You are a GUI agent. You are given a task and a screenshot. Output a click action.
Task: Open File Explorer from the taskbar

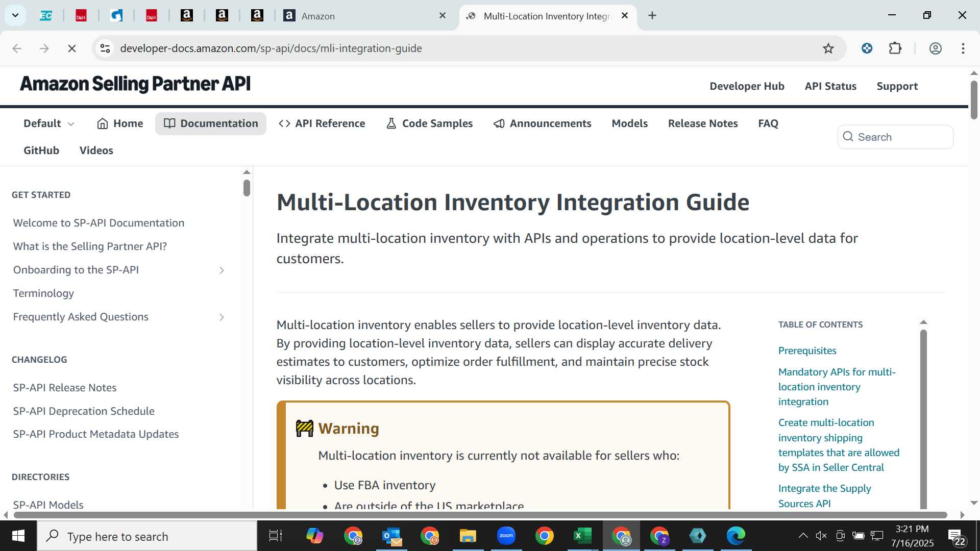(x=468, y=536)
